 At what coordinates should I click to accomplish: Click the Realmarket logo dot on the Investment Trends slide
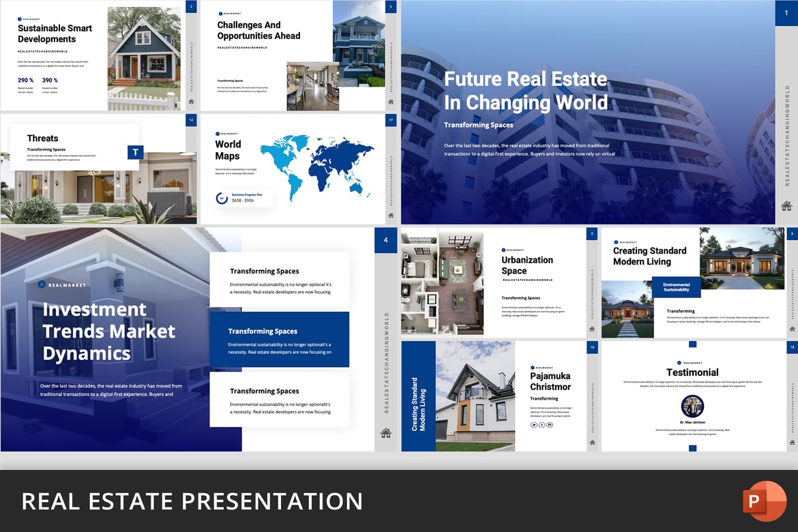42,284
